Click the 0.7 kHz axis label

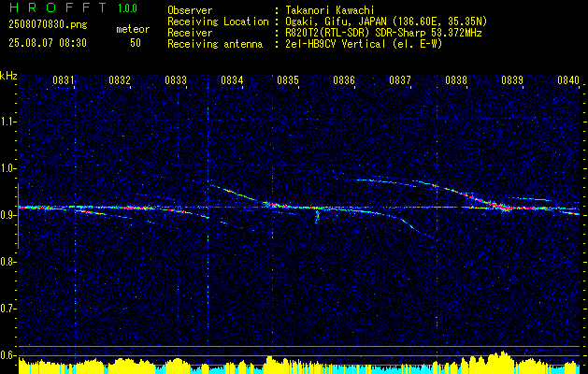[7, 309]
